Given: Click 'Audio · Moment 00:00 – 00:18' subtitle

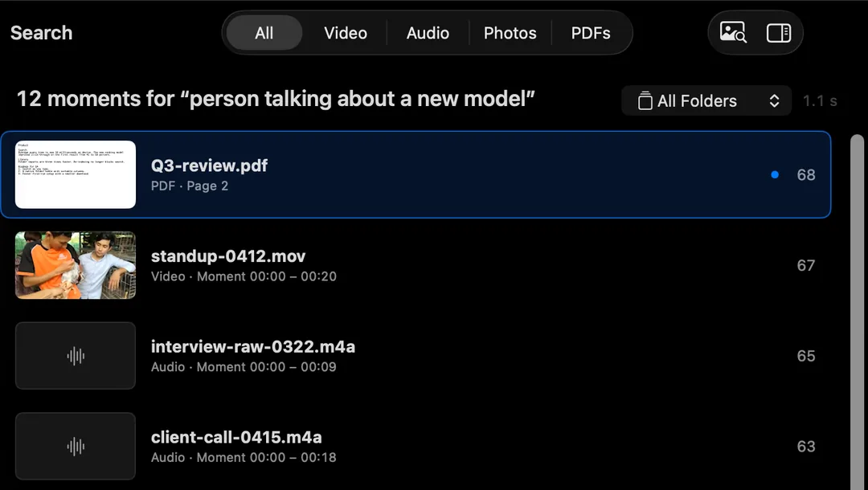Looking at the screenshot, I should [244, 457].
